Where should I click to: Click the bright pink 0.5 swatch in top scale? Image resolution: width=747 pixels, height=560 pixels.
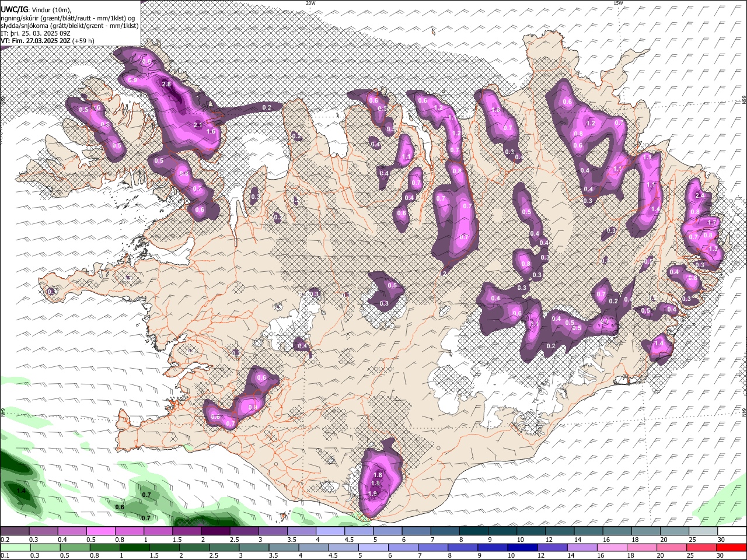(100, 531)
